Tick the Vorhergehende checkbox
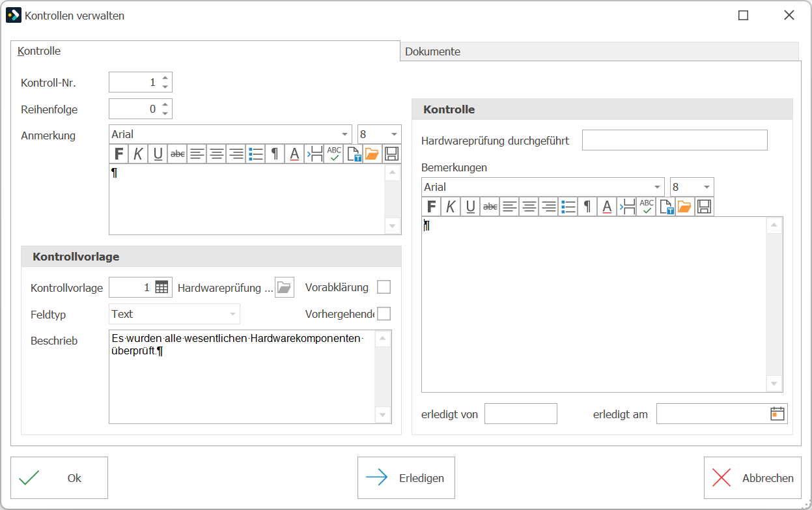812x510 pixels. 384,314
